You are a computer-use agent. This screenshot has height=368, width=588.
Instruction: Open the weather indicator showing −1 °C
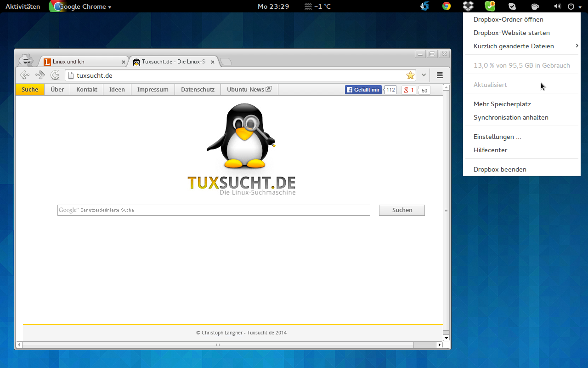click(x=317, y=6)
